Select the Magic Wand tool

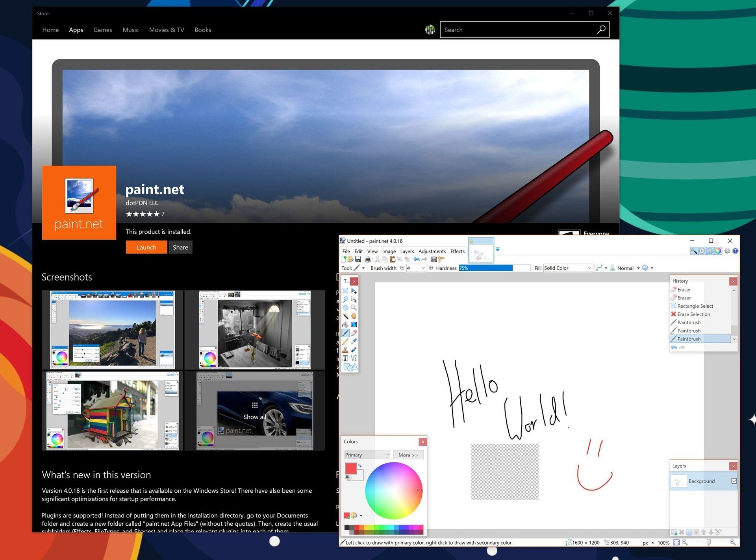[x=346, y=316]
